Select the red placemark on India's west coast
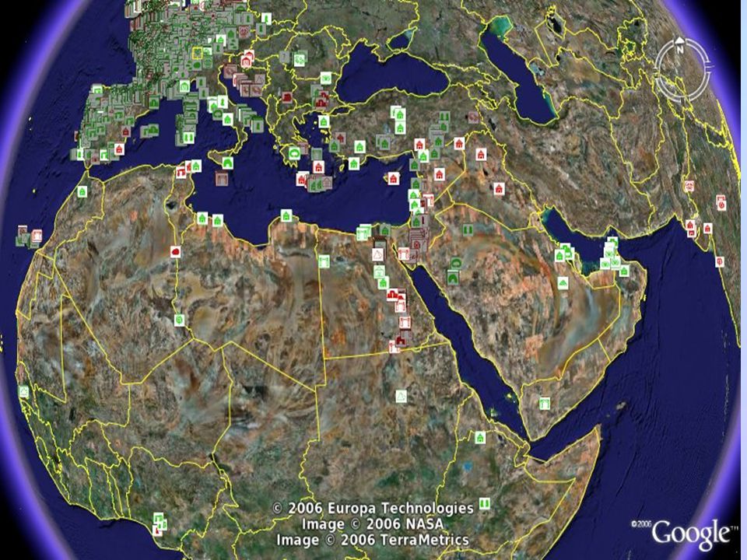747x560 pixels. click(720, 261)
